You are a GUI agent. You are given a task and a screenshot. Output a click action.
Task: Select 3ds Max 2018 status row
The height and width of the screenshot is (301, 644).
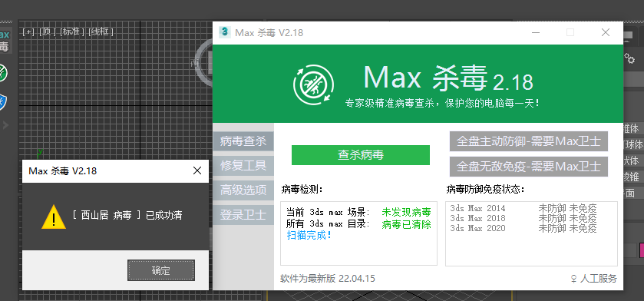pos(523,218)
